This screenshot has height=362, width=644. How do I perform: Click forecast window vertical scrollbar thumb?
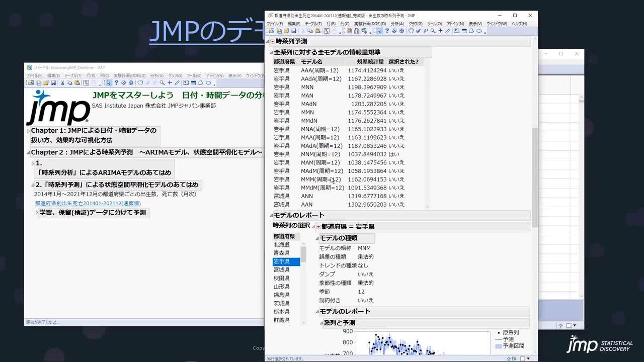pos(535,177)
